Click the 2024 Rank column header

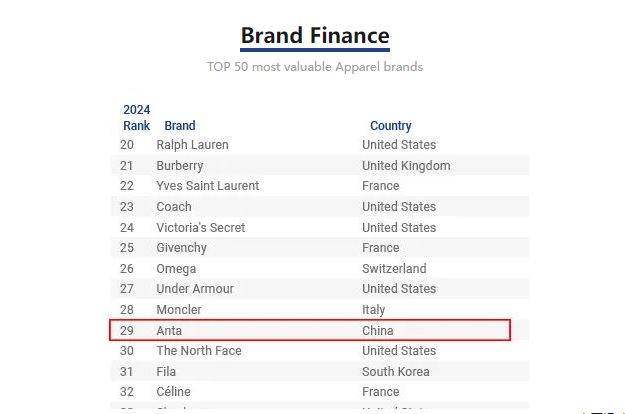pos(137,118)
